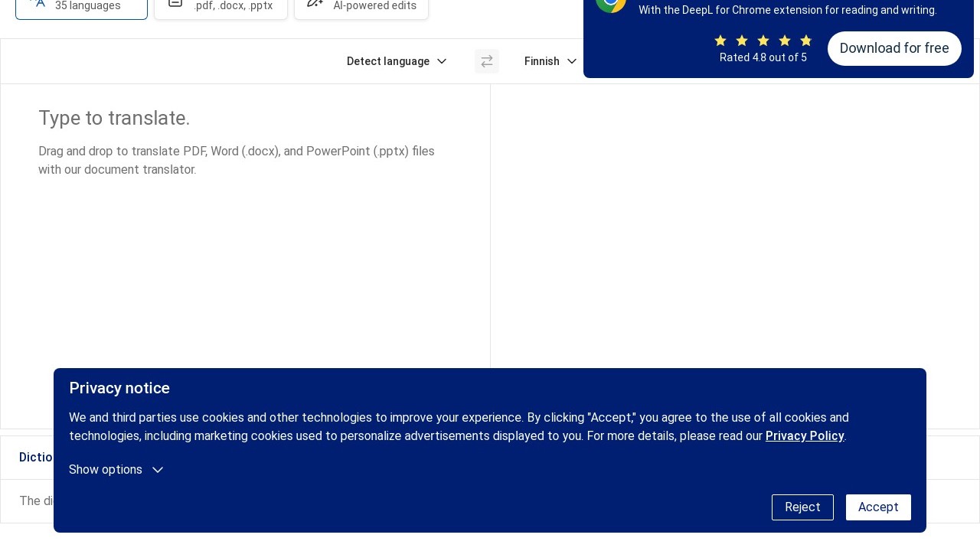Click the five-star rating in the banner
980x551 pixels.
[763, 41]
